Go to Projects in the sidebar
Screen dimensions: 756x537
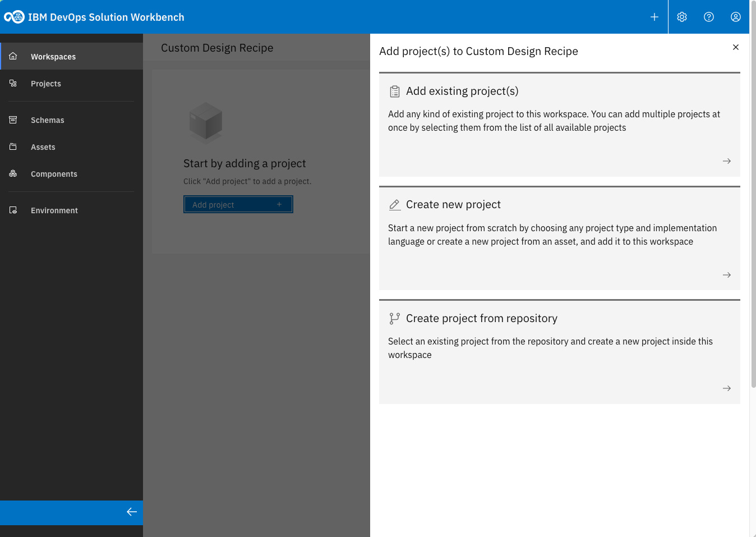[x=72, y=83]
